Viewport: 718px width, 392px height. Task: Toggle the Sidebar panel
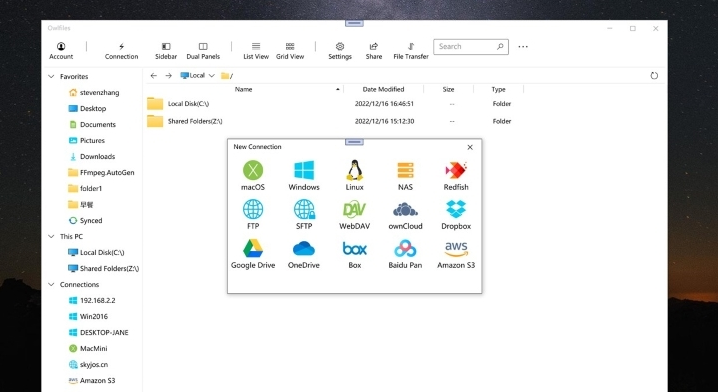coord(166,51)
